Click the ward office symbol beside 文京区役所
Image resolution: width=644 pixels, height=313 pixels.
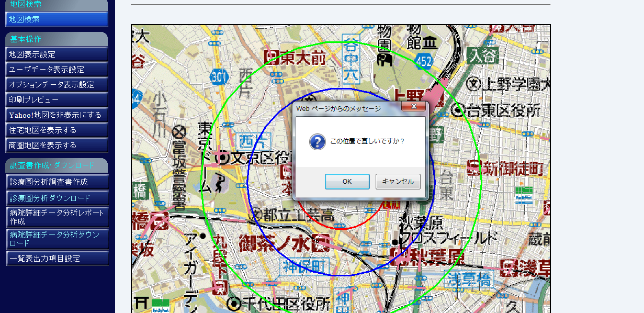223,157
